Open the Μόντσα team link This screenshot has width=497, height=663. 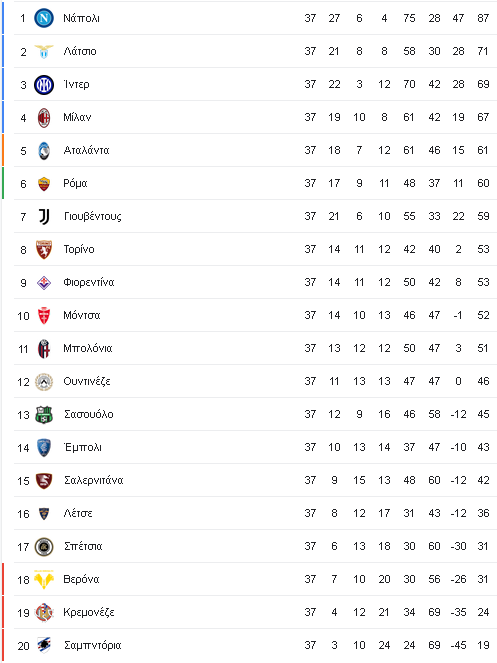tap(82, 315)
